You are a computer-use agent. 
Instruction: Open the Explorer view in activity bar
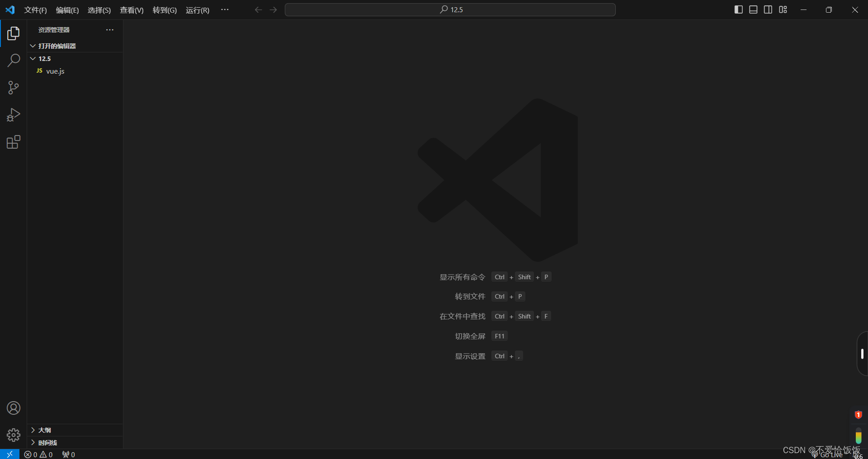(x=14, y=33)
